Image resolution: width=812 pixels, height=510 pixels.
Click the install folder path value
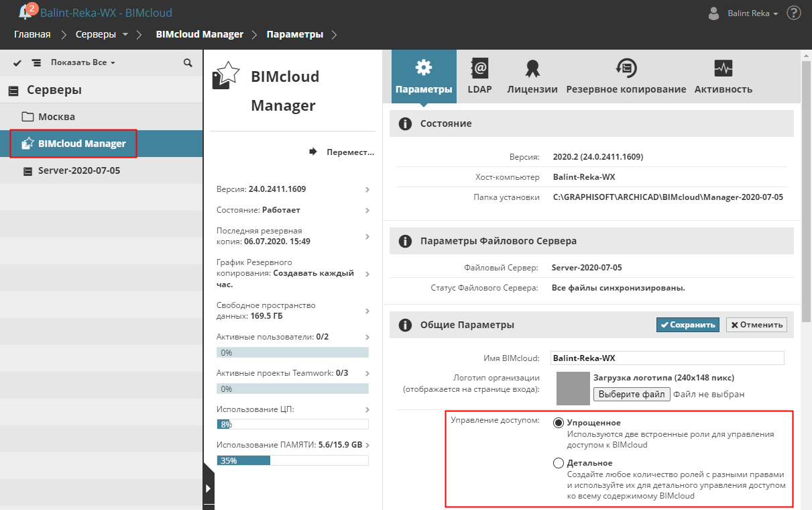click(x=668, y=197)
